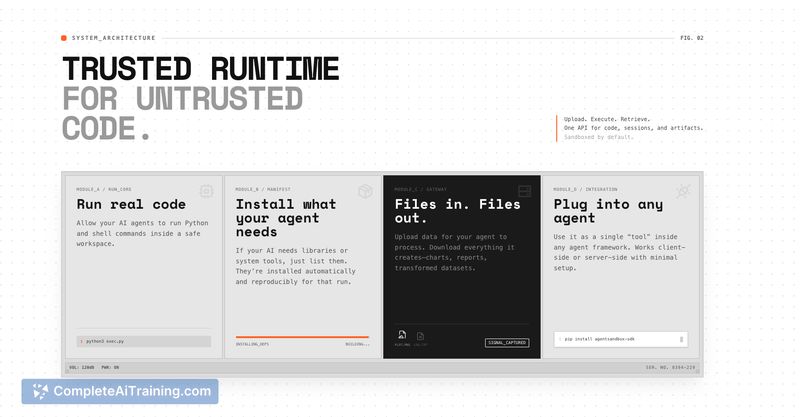Click the gateway panel icon in Files card
800x417 pixels.
click(x=524, y=190)
